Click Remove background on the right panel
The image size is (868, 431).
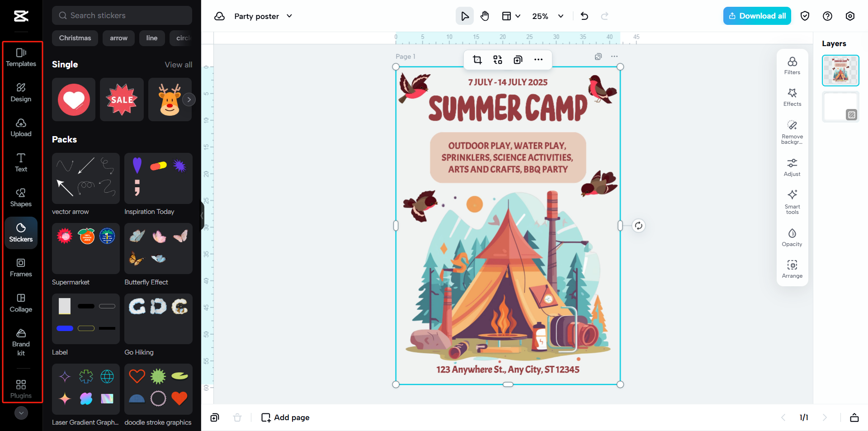pyautogui.click(x=792, y=131)
